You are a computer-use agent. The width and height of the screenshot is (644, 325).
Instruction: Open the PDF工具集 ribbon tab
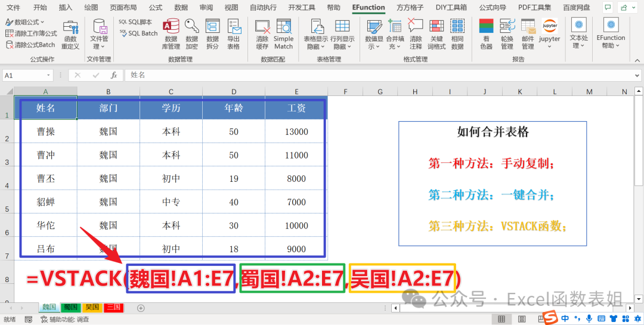tap(534, 7)
